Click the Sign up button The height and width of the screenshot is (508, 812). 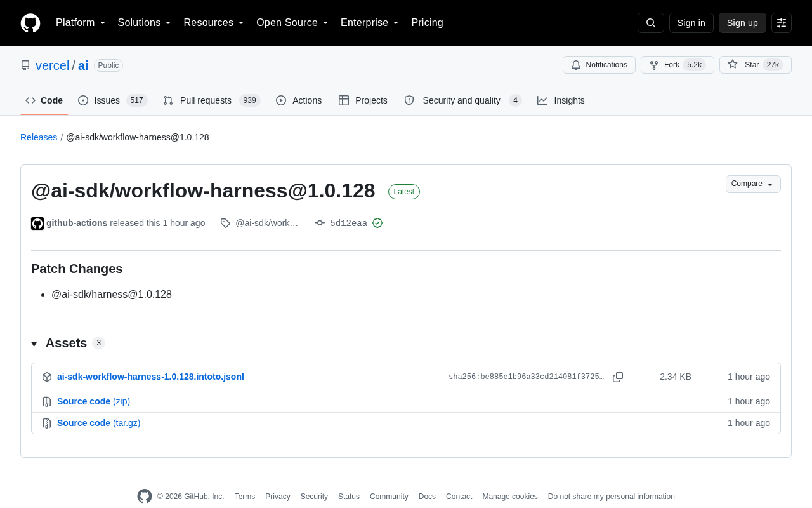click(742, 23)
